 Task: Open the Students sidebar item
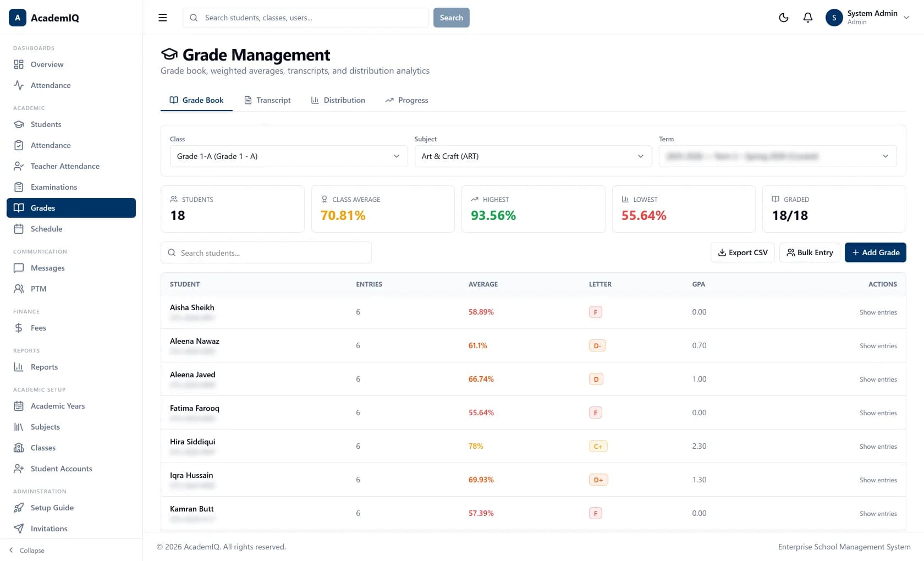[x=71, y=124]
